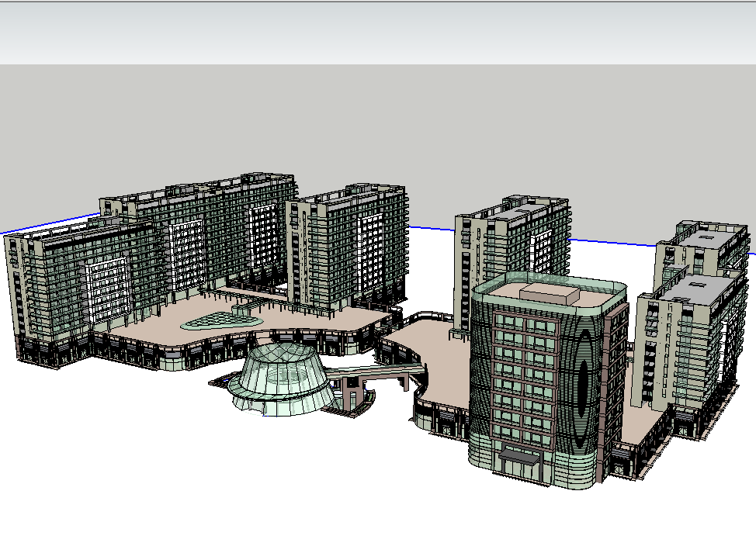756x560 pixels.
Task: Click the entrance canopy of the rounded tower
Action: click(x=518, y=455)
